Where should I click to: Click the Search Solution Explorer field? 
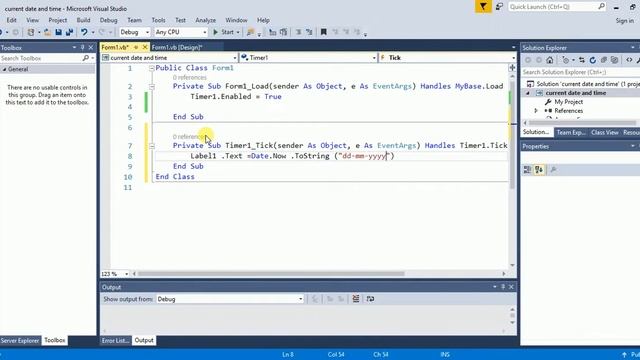pos(581,72)
